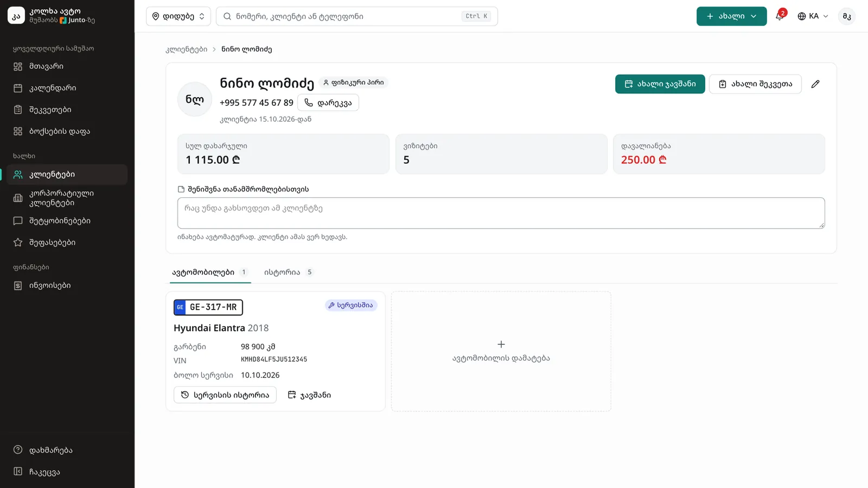Open შეფასებები in sidebar
868x488 pixels.
click(67, 242)
